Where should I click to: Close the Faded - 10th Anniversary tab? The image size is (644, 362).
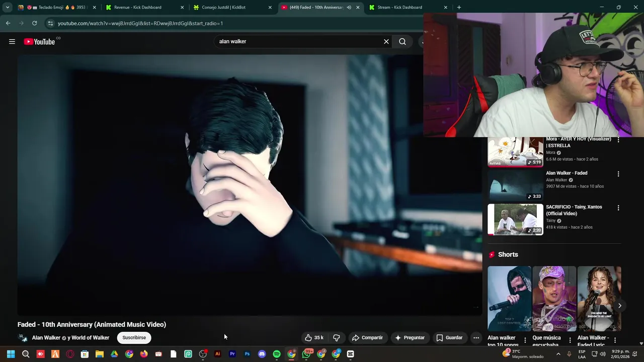pos(358,8)
